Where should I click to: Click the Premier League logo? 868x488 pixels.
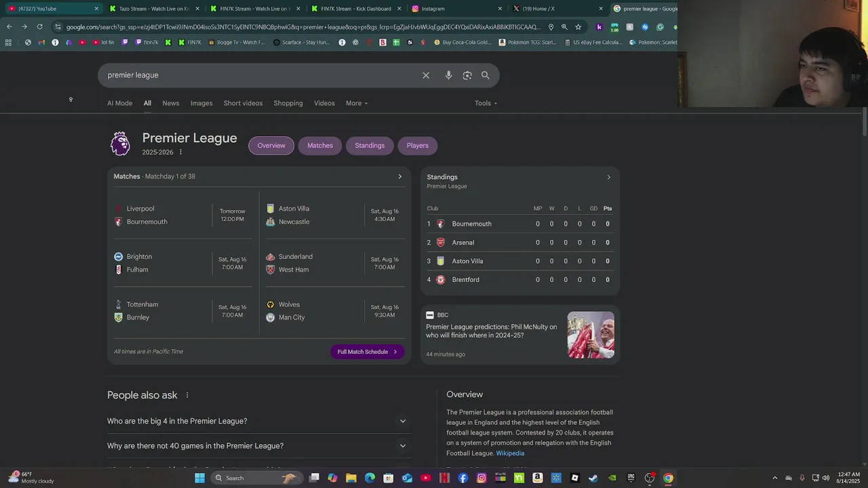point(120,144)
